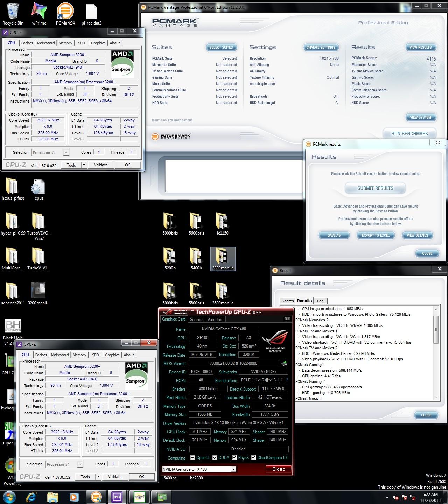Select the 5800bris folder
Viewport: 448px width, 504px height.
(x=196, y=294)
